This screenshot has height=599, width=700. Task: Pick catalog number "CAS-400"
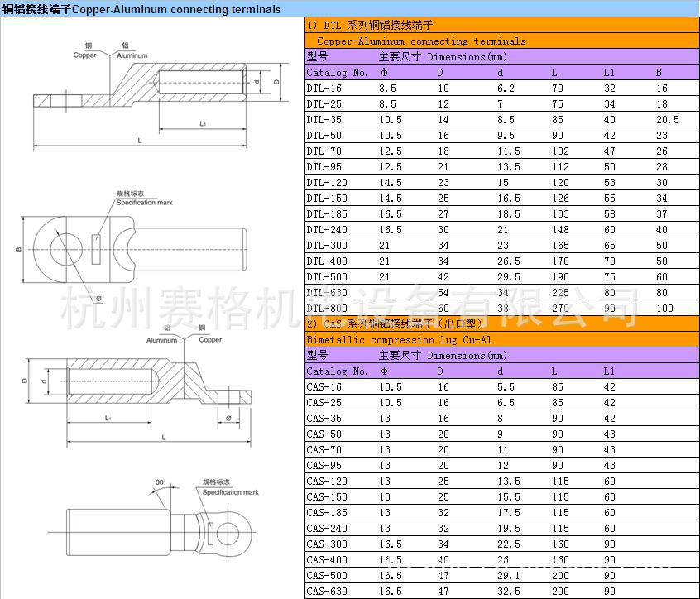coord(327,560)
